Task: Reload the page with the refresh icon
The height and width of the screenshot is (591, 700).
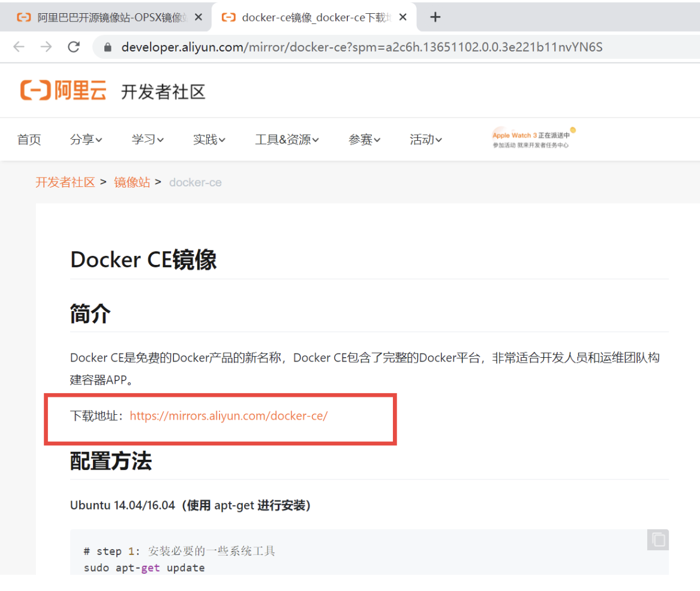Action: [74, 47]
